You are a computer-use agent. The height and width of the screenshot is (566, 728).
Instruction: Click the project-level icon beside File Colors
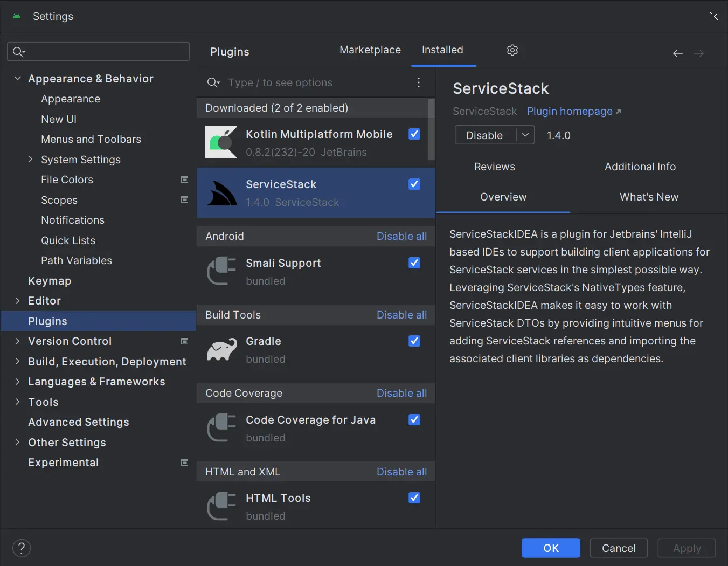pos(185,180)
